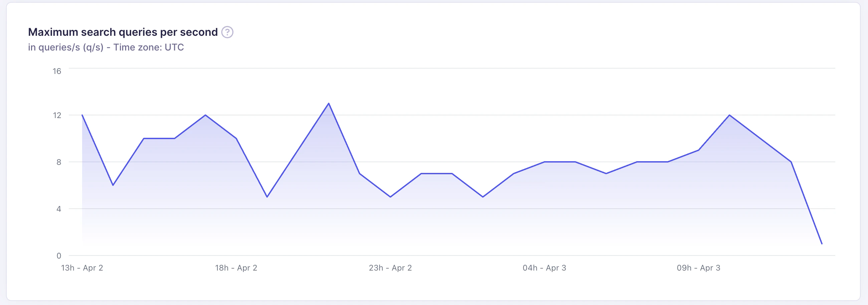Select the 18h - Apr 2 axis label
Viewport: 868px width, 305px height.
point(237,268)
